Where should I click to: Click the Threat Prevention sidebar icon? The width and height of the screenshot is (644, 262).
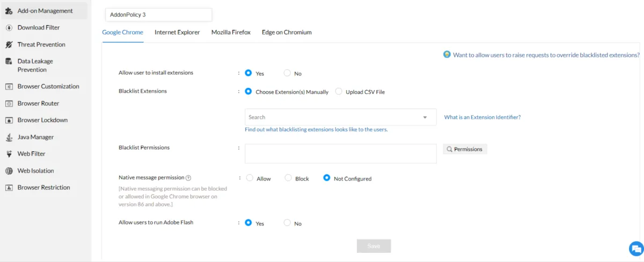[x=9, y=44]
